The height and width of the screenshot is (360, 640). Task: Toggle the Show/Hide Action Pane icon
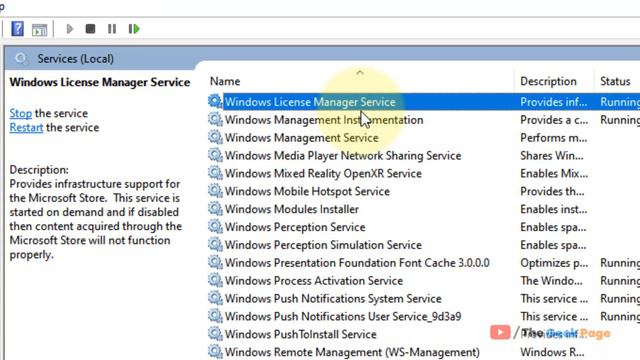pos(40,29)
